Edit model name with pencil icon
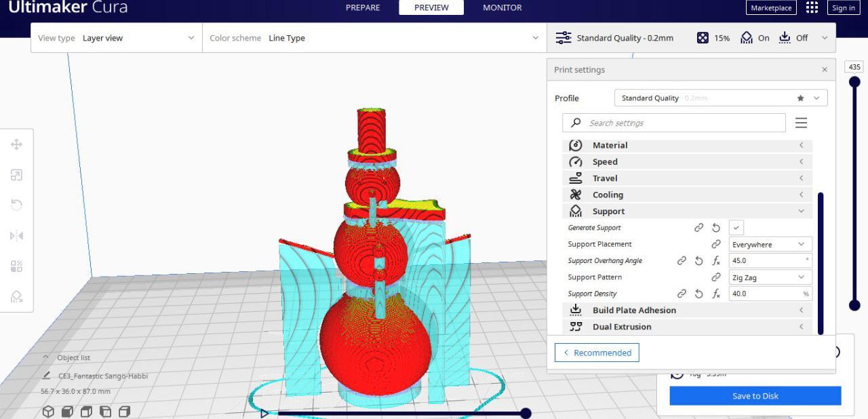868x419 pixels. point(46,376)
